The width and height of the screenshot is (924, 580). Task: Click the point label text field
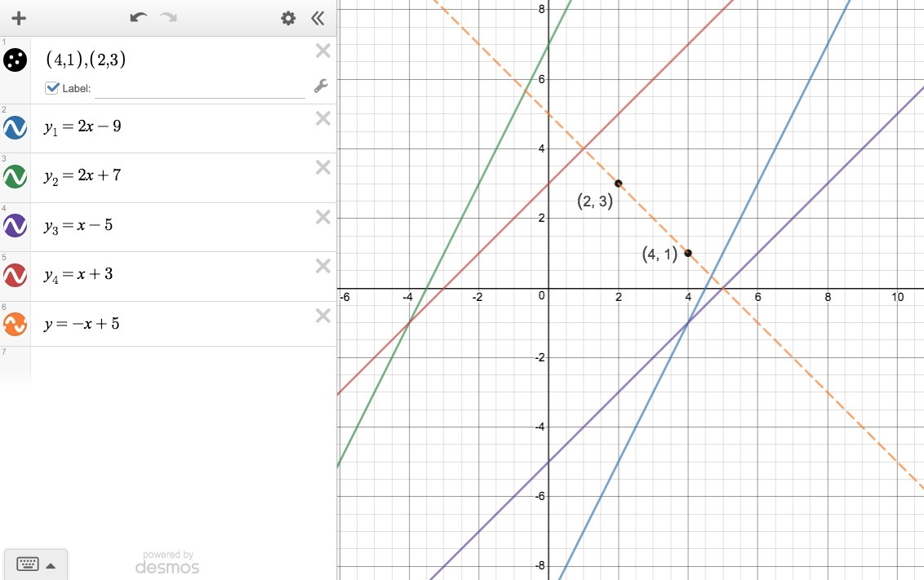point(200,89)
